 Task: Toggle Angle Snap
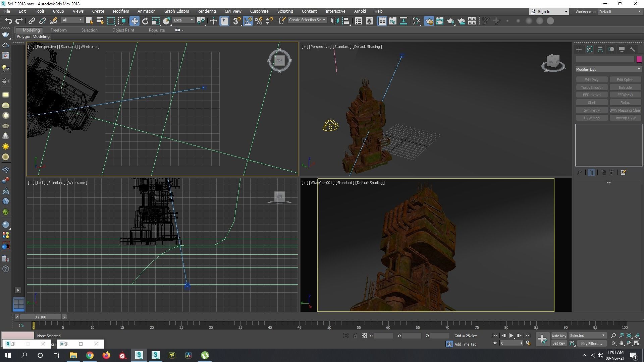click(x=248, y=21)
